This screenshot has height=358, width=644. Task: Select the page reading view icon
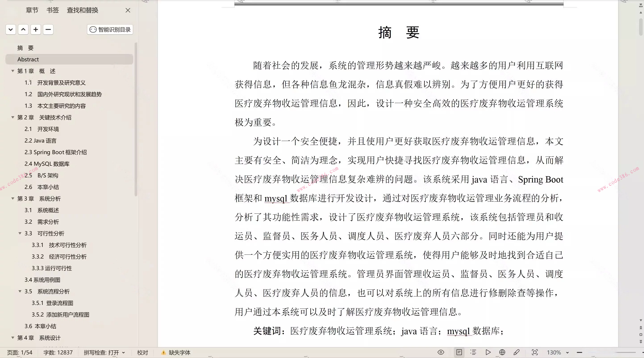459,352
